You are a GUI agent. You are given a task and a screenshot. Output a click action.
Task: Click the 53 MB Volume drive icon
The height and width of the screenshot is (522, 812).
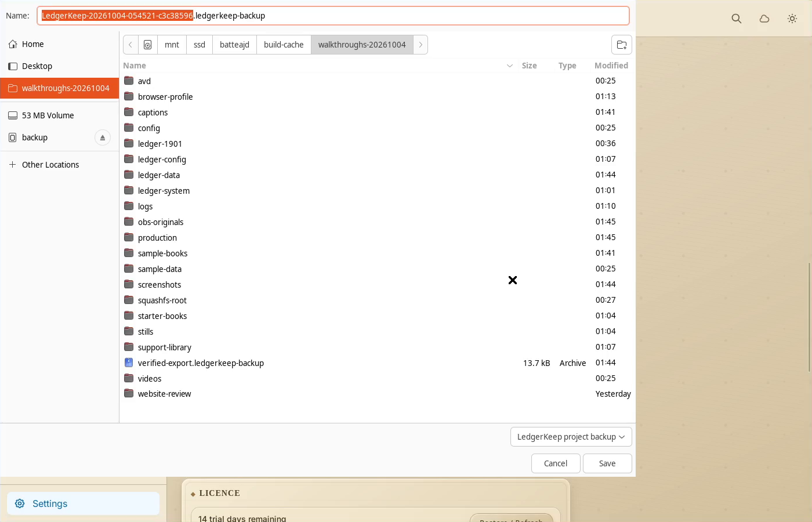coord(13,115)
